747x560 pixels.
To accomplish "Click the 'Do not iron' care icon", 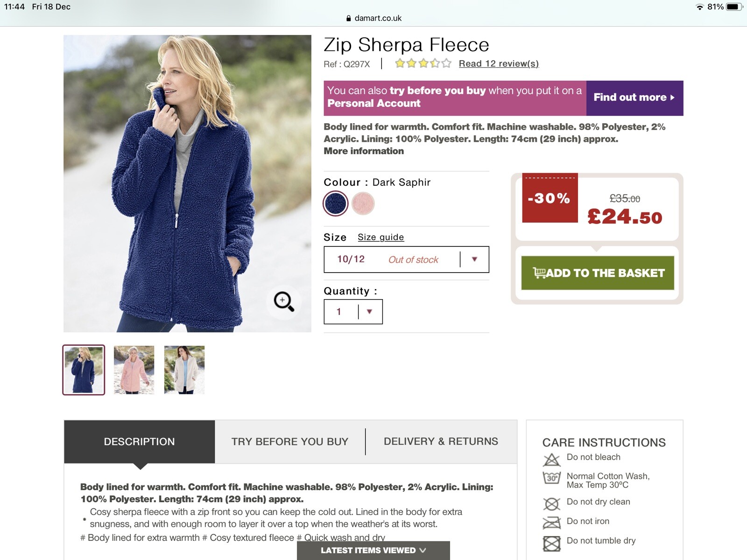I will click(x=551, y=521).
